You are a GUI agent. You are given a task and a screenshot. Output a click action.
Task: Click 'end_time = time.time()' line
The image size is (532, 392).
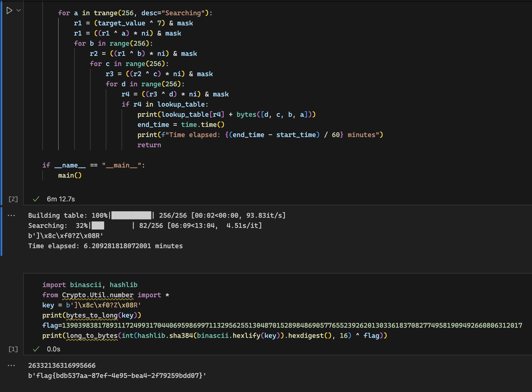[x=181, y=125]
